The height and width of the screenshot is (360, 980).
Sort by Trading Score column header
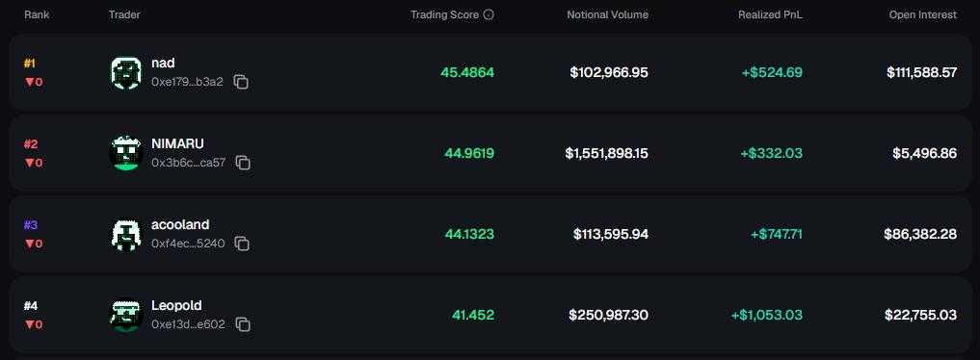(x=444, y=14)
